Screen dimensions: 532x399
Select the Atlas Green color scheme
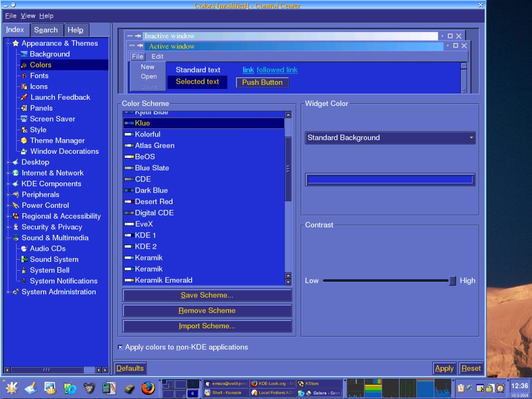click(x=204, y=145)
